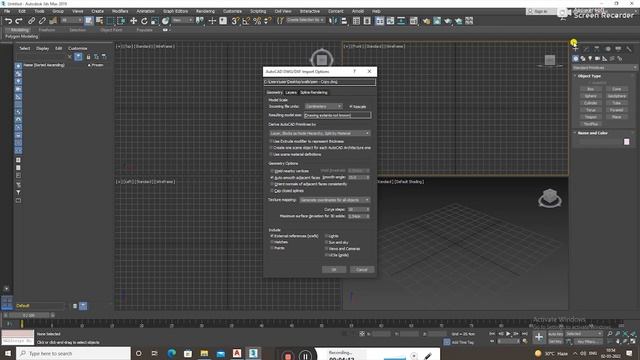Screen dimensions: 640x360
Task: Open the Standard Primitives category dropdown
Action: coord(604,68)
